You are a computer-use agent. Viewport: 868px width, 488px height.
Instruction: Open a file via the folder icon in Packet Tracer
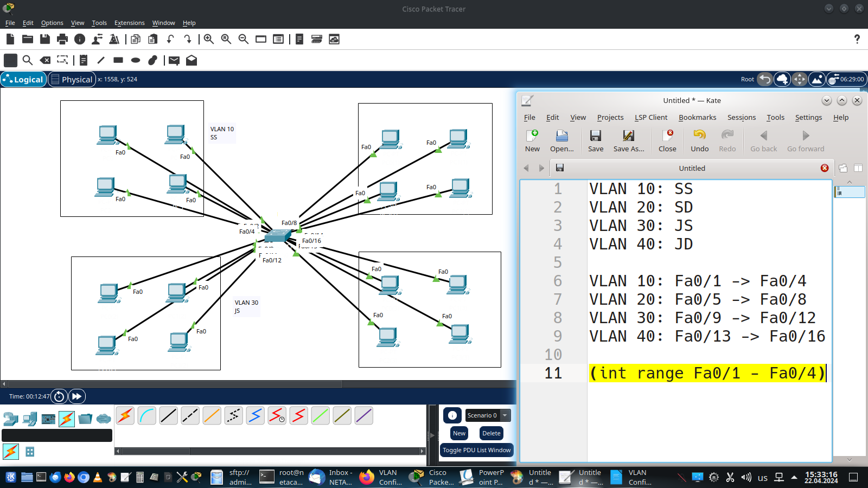[28, 39]
